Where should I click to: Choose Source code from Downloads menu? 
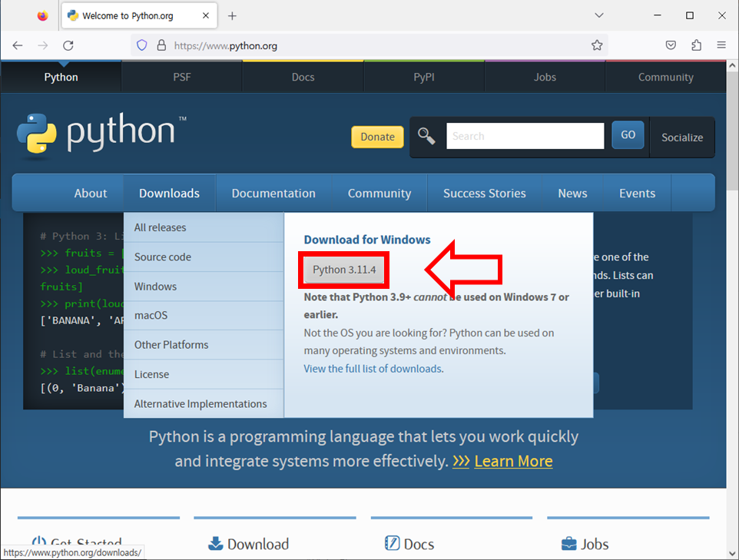click(x=204, y=257)
